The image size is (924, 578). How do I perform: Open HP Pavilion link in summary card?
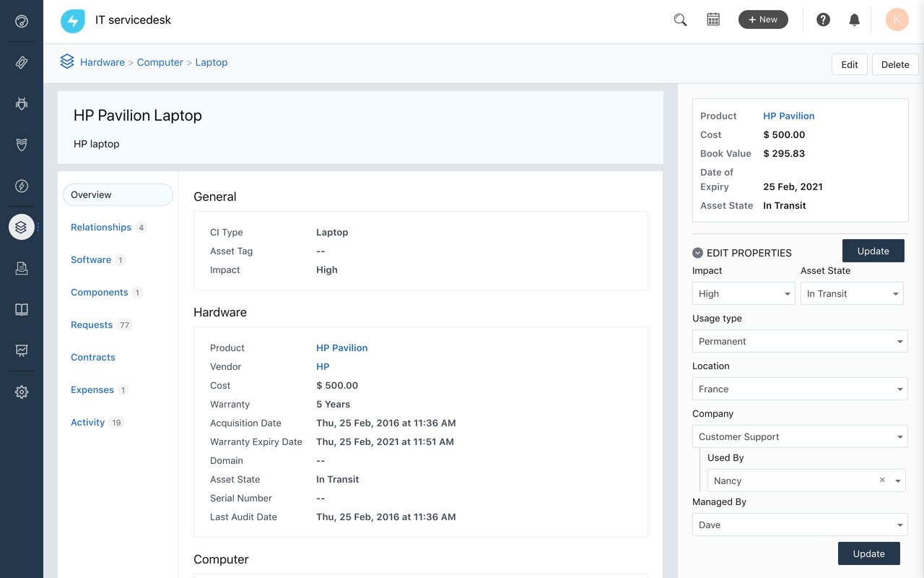pyautogui.click(x=789, y=116)
